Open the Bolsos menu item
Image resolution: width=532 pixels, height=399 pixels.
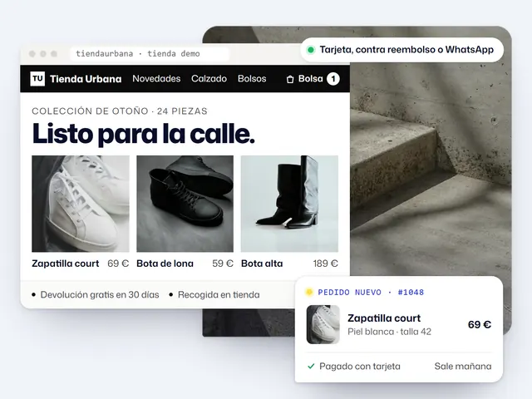252,79
